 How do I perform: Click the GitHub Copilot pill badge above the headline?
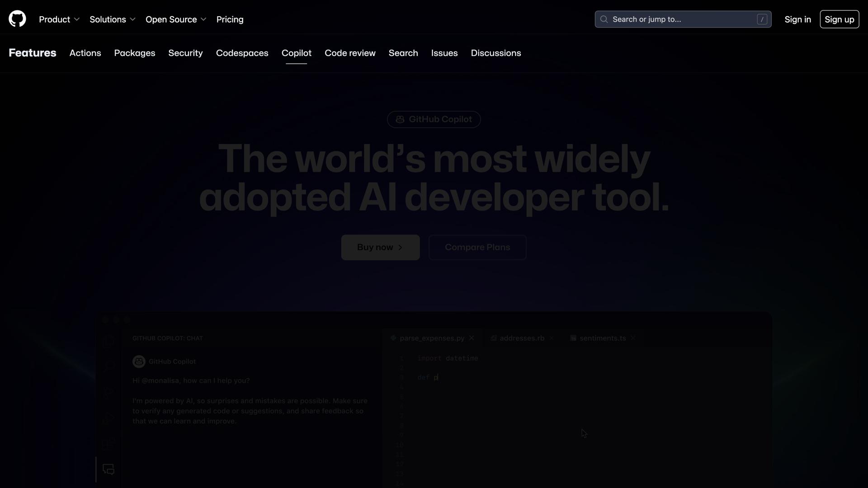coord(434,119)
